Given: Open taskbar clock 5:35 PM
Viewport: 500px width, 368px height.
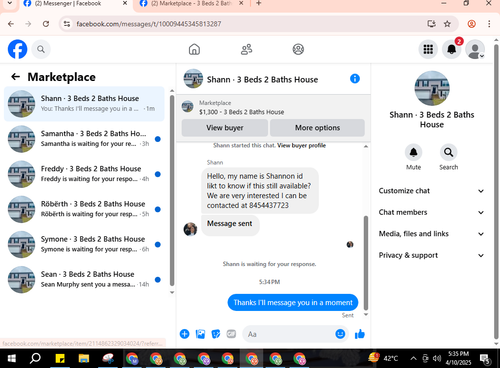Looking at the screenshot, I should 458,358.
